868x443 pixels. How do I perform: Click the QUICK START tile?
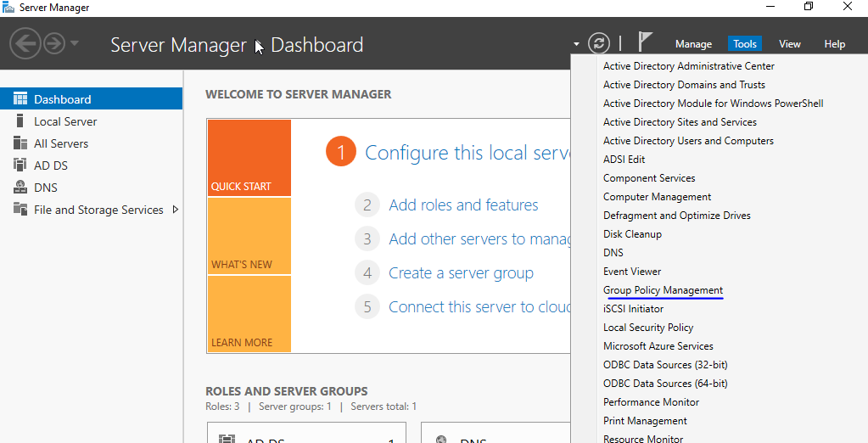(249, 158)
